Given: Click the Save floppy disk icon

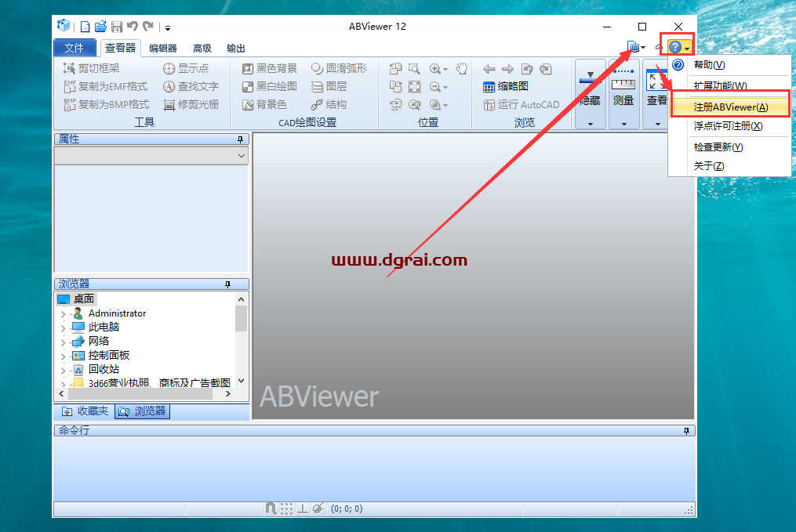Looking at the screenshot, I should pos(117,27).
